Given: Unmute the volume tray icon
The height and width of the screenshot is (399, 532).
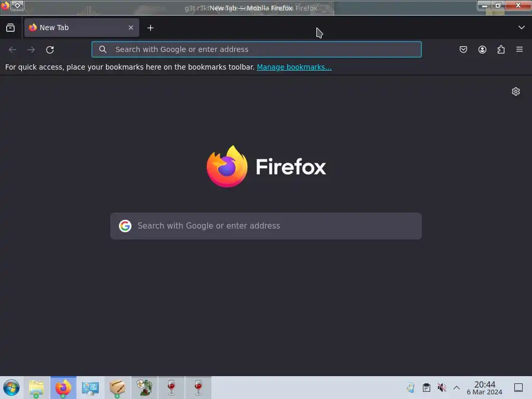Looking at the screenshot, I should (442, 388).
